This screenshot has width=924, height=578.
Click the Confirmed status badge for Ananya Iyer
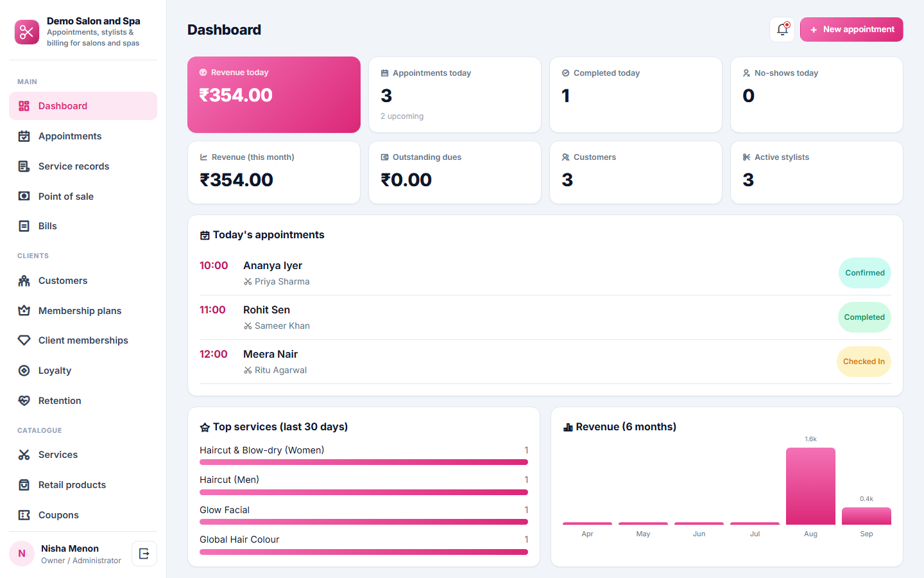864,273
